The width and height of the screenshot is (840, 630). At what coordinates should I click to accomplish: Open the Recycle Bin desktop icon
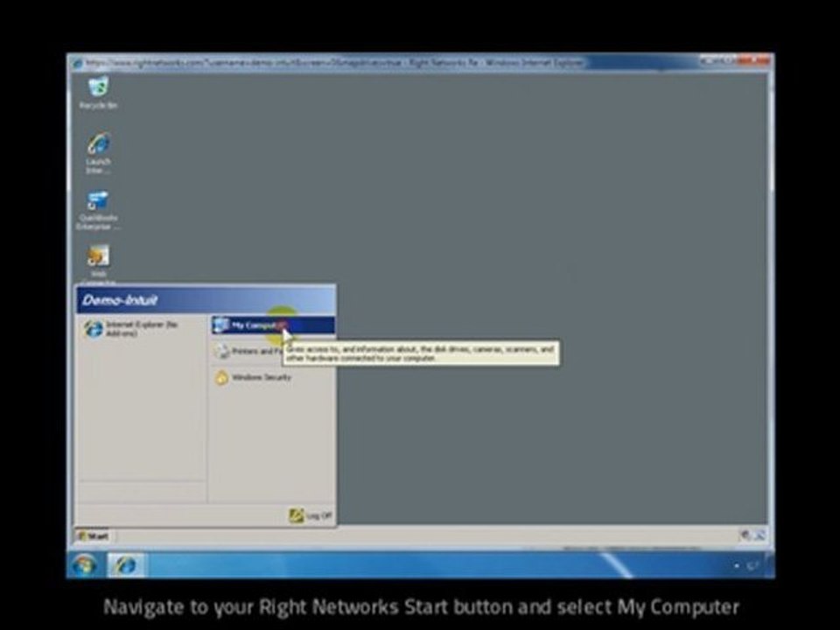(98, 92)
